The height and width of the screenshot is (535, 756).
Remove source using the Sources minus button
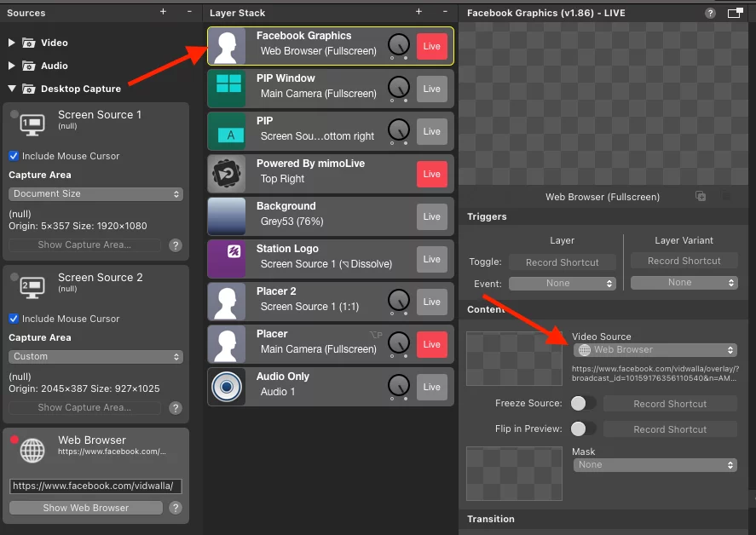point(189,12)
